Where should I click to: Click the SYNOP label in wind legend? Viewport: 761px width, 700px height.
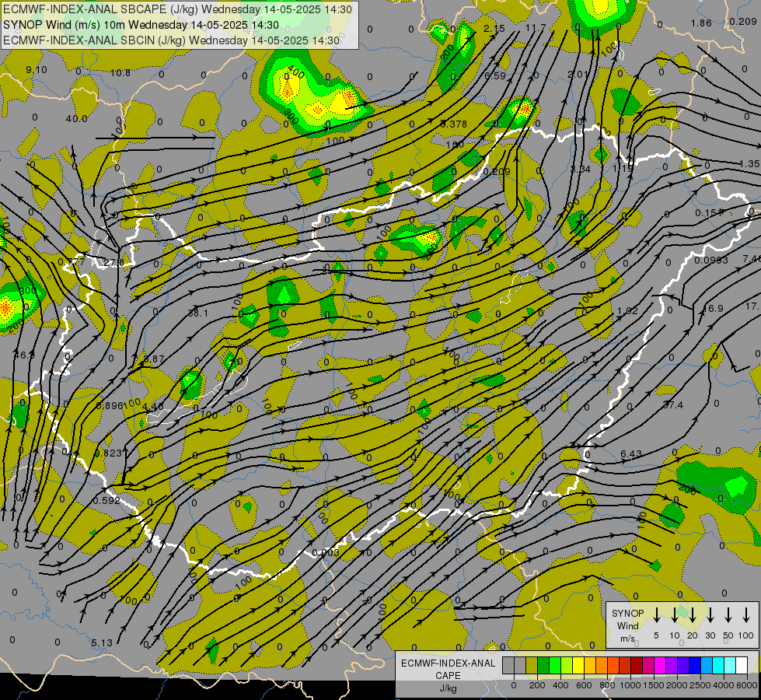point(627,614)
